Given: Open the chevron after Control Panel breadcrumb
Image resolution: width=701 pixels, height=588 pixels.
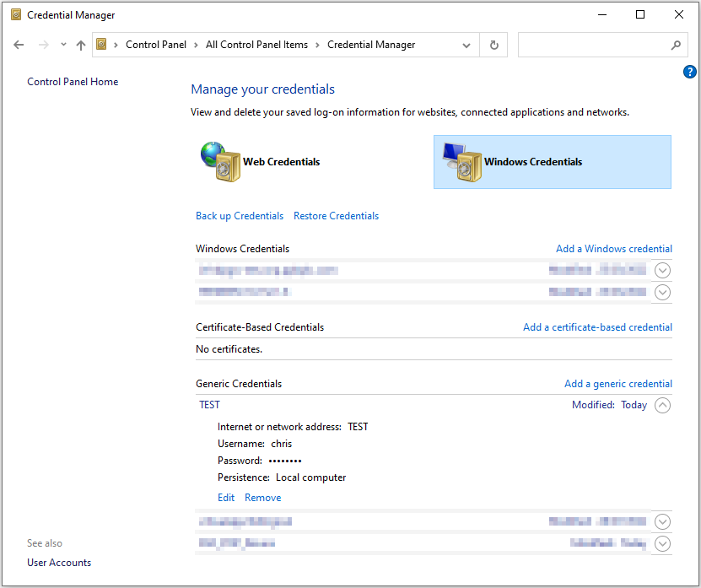Looking at the screenshot, I should (x=196, y=45).
